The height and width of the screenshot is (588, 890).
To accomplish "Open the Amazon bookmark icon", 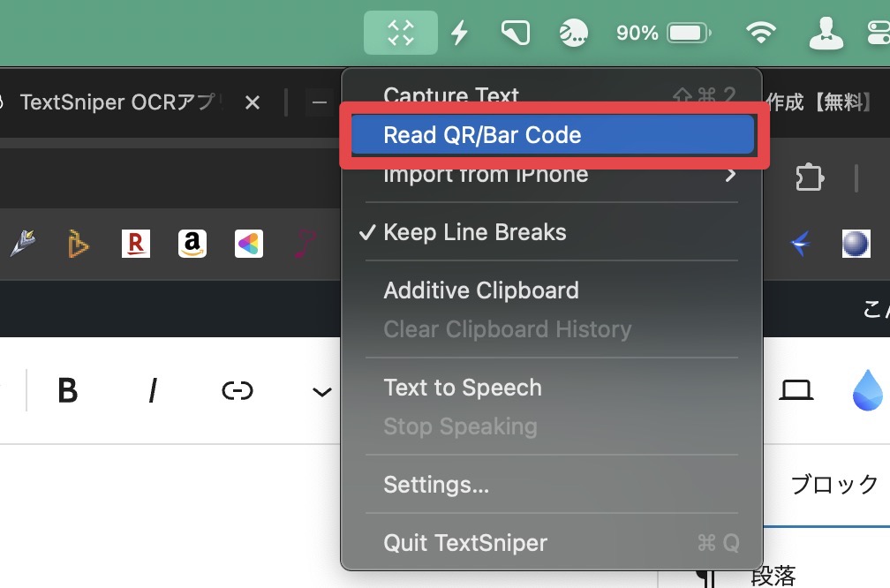I will (192, 244).
